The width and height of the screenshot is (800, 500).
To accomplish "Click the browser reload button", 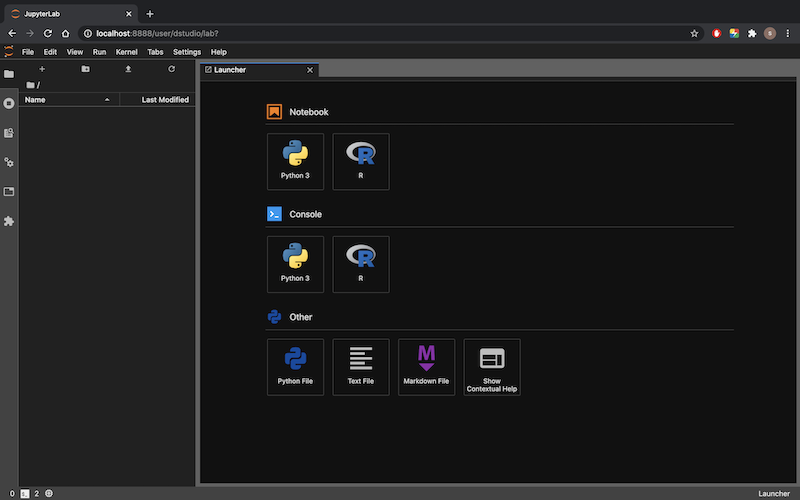I will pyautogui.click(x=47, y=33).
